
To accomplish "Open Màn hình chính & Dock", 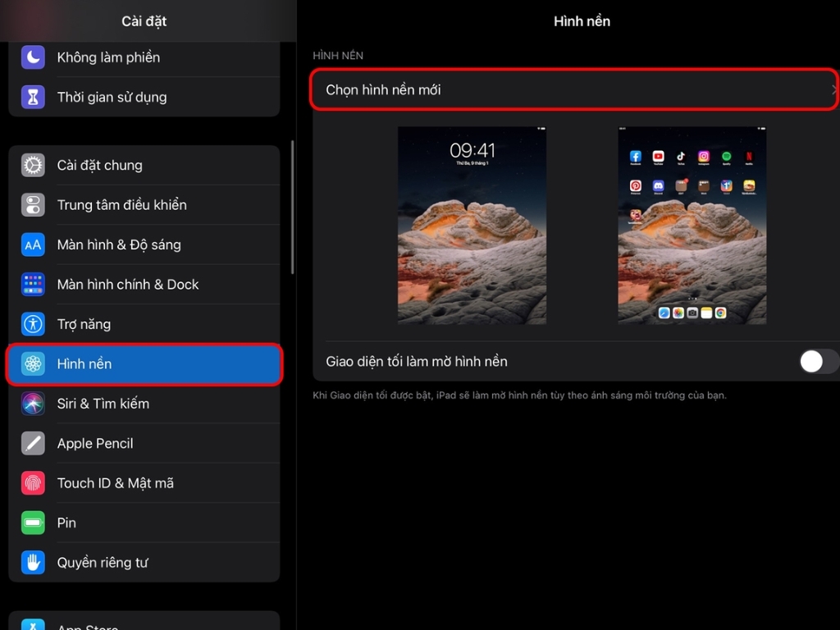I will (144, 285).
